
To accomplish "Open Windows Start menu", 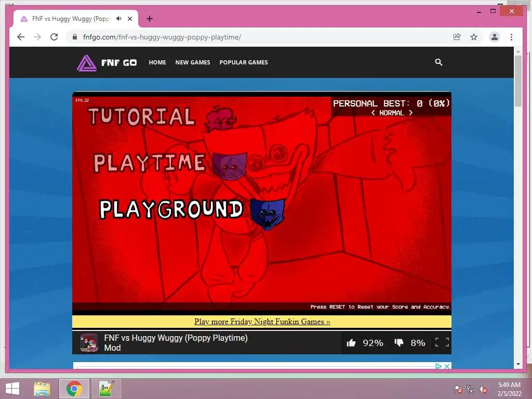I will 12,389.
